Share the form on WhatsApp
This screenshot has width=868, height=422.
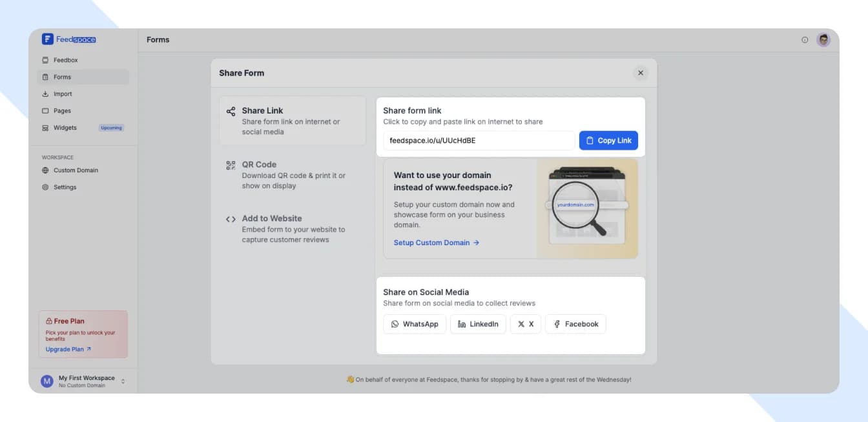point(415,324)
